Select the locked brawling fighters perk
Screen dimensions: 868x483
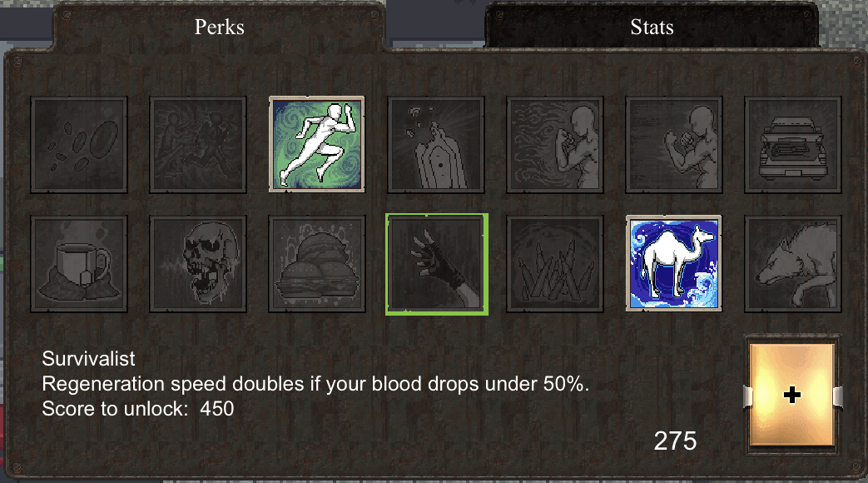pos(197,145)
